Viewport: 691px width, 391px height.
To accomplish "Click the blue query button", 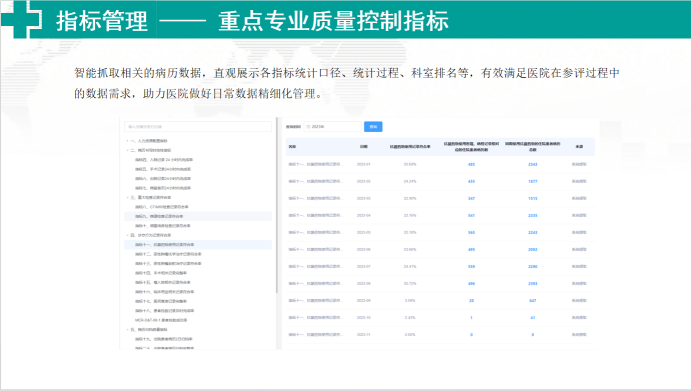I will click(373, 127).
